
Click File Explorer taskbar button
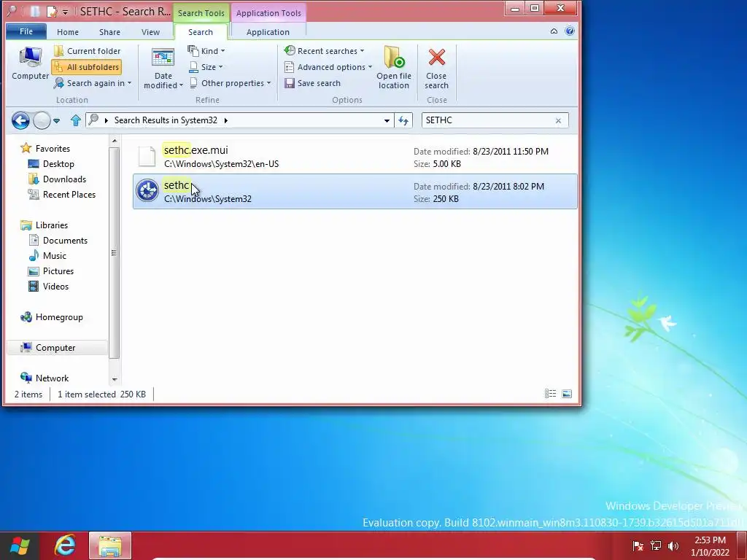pos(110,545)
